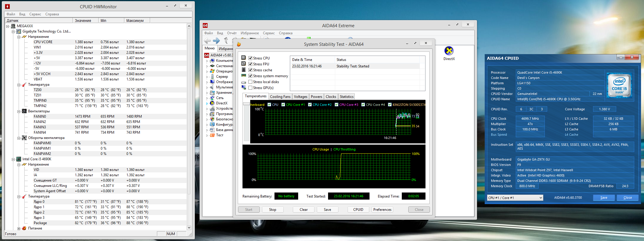Select the Безопасность shield icon in AIDA64 tree
The image size is (644, 241).
pyautogui.click(x=212, y=119)
